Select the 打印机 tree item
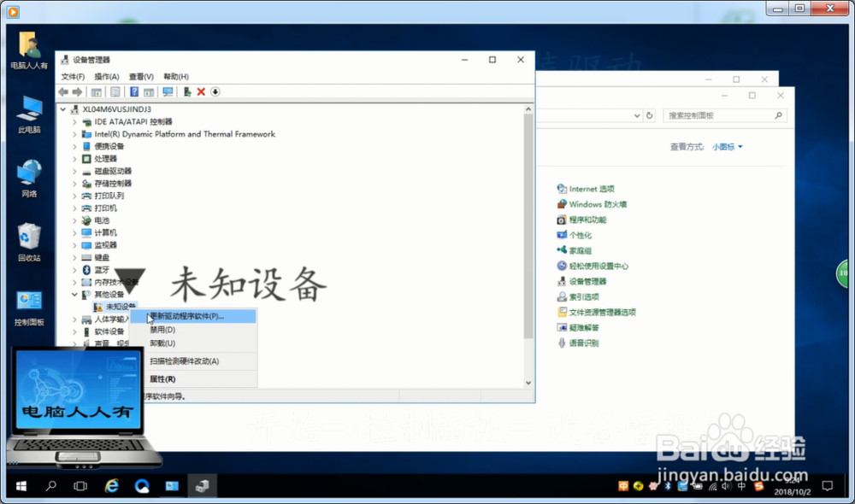Screen dimensions: 855x504 105,208
